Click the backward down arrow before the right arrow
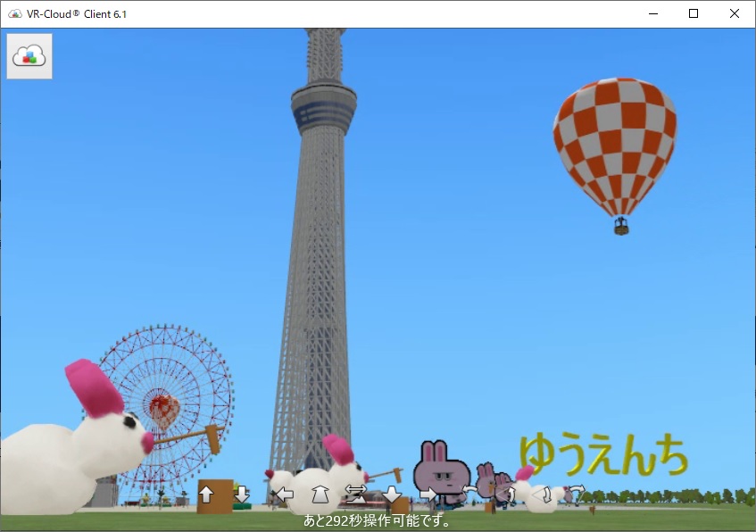Screen dimensions: 756x532 392,495
